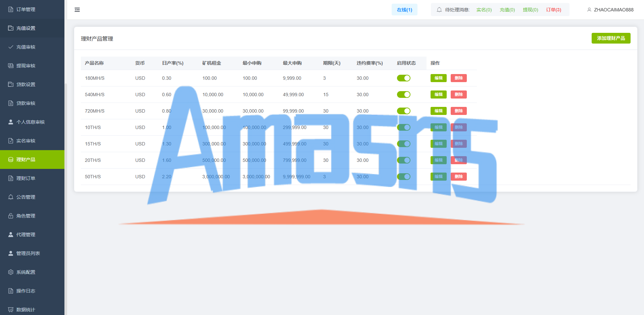Click the 角色管理 lock icon in sidebar
The height and width of the screenshot is (315, 644).
click(x=11, y=216)
